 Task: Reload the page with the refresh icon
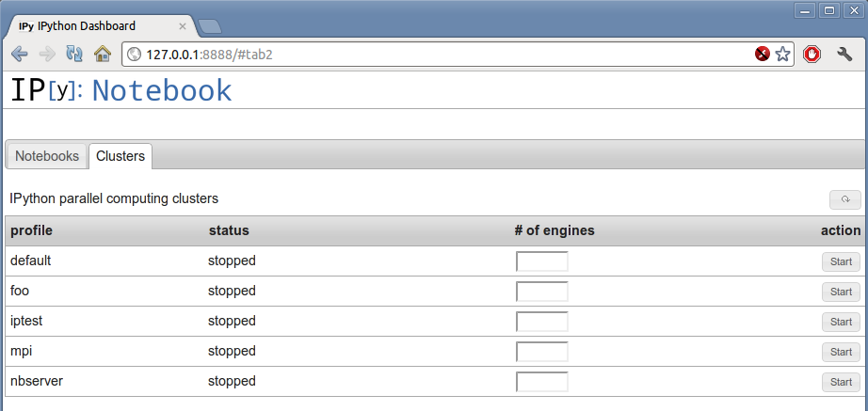pyautogui.click(x=74, y=54)
